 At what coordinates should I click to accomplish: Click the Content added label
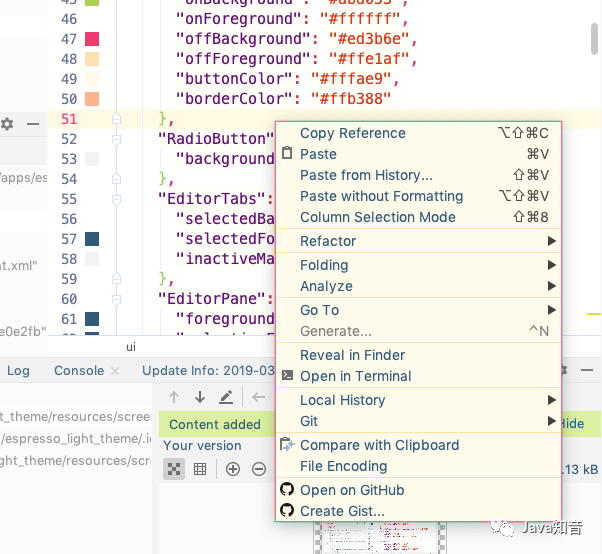tap(215, 424)
